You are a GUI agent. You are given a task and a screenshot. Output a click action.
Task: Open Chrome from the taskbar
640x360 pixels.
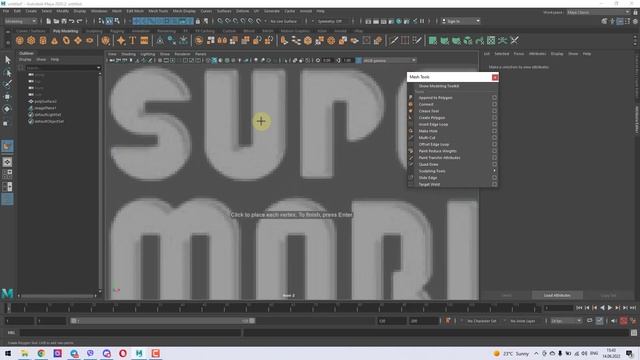pyautogui.click(x=41, y=353)
